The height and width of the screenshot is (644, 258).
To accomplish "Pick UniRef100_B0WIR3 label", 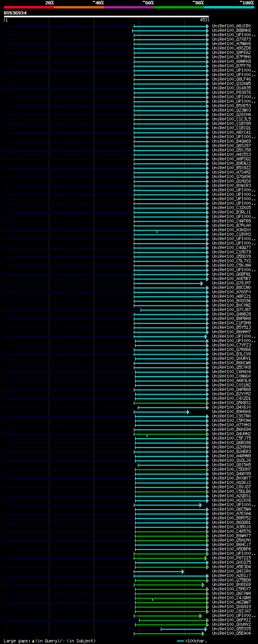I will tap(231, 186).
